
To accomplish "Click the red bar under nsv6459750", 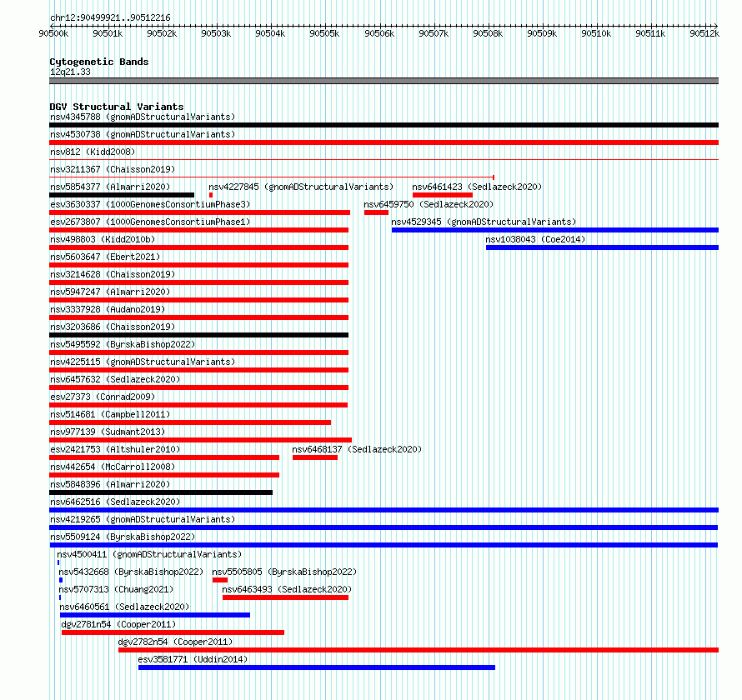I will [376, 212].
